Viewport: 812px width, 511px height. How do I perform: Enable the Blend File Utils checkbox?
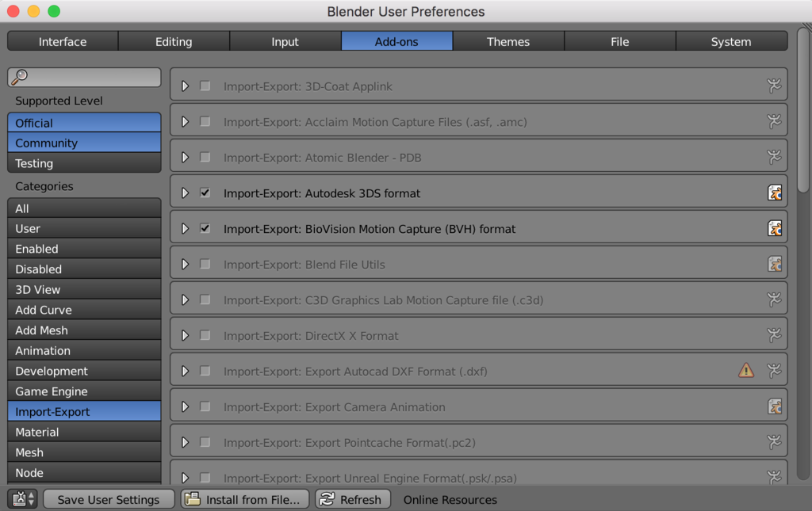(205, 265)
